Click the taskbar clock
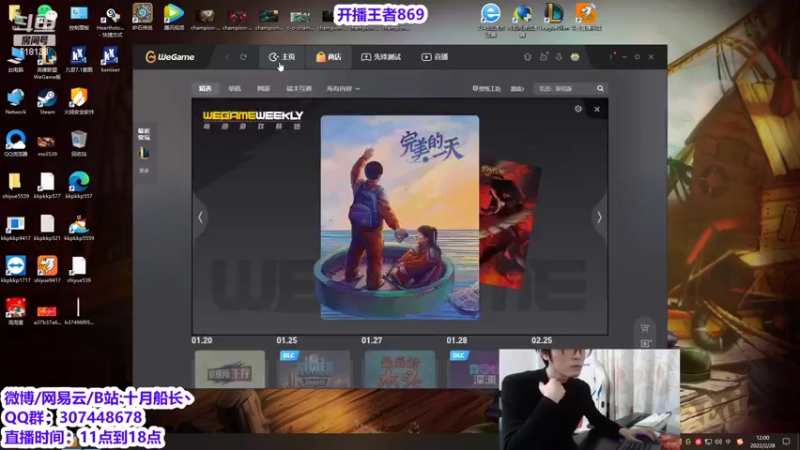 [763, 441]
